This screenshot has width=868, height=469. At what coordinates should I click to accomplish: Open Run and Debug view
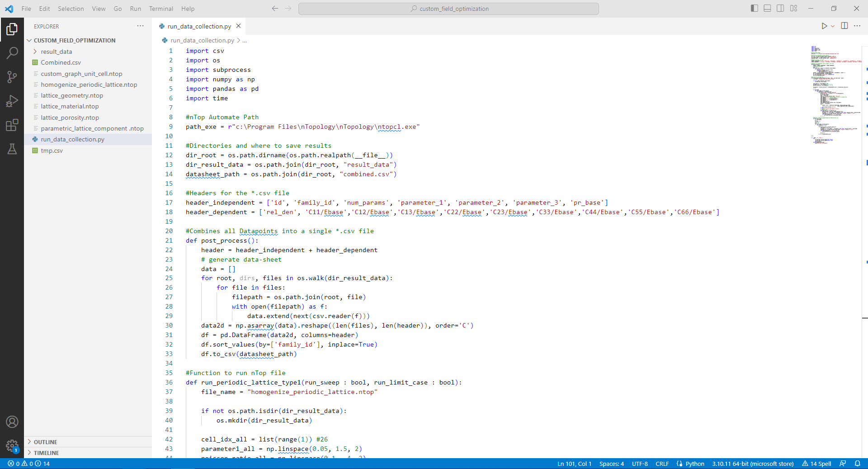coord(12,101)
